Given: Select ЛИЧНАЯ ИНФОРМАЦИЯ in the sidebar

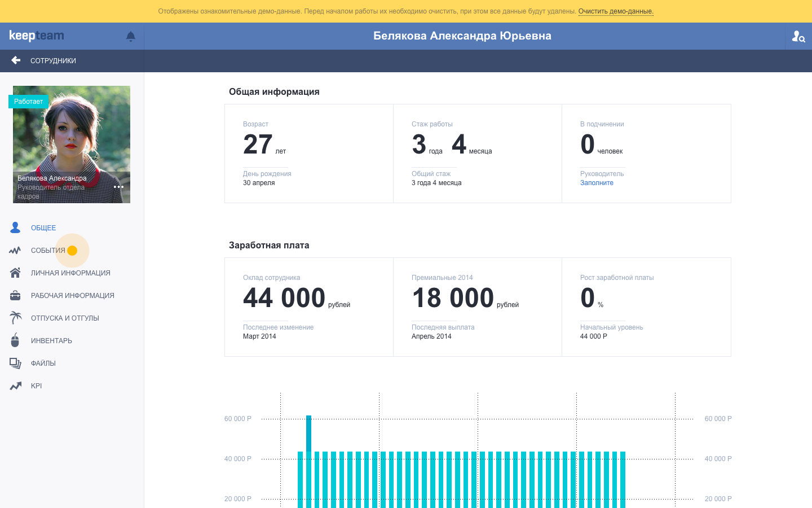Looking at the screenshot, I should point(70,273).
